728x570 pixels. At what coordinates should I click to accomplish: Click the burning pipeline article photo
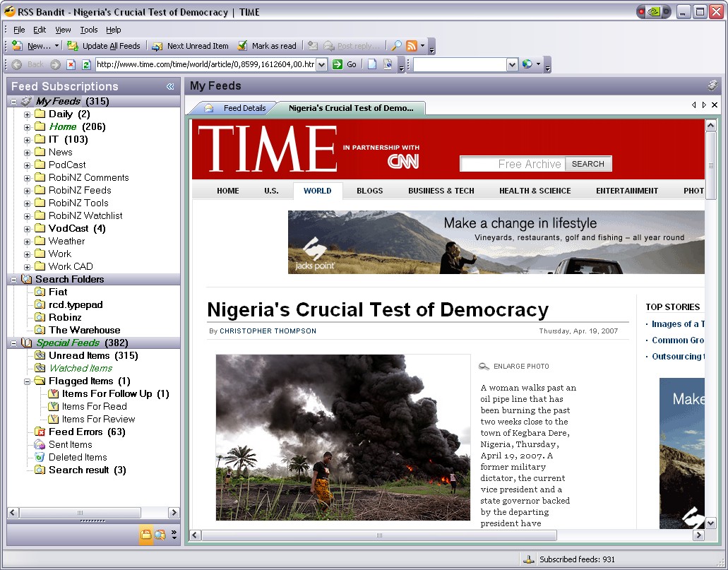342,437
